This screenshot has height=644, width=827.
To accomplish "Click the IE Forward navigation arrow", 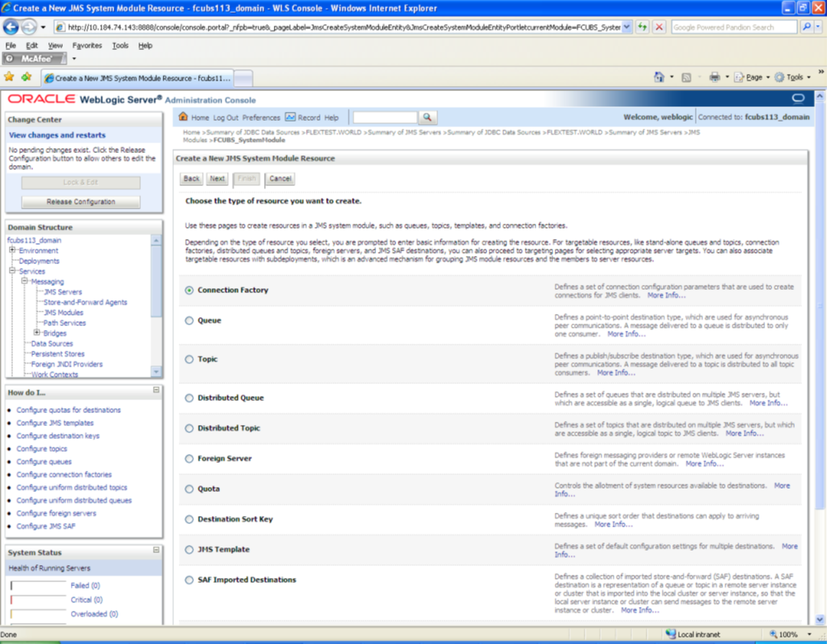I will pos(29,27).
